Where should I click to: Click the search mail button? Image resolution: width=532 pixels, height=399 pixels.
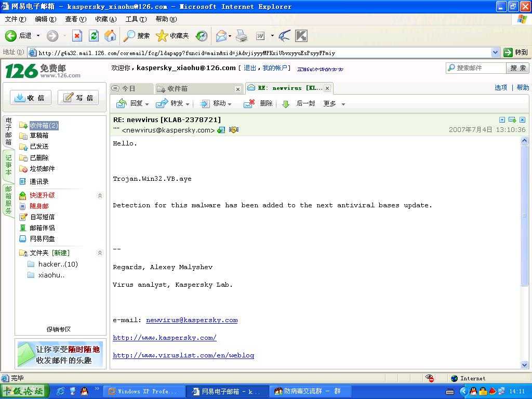[517, 68]
